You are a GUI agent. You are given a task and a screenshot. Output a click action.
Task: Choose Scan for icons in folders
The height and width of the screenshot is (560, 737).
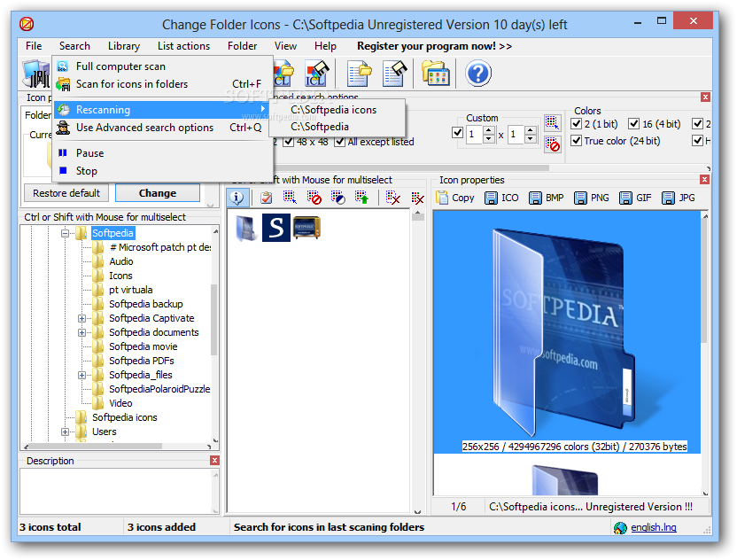pos(163,84)
